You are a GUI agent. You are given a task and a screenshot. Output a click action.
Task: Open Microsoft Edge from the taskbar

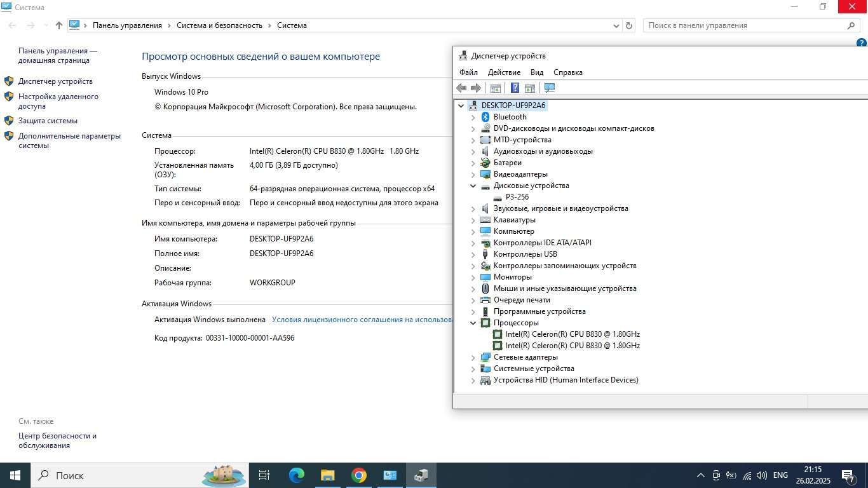[297, 475]
